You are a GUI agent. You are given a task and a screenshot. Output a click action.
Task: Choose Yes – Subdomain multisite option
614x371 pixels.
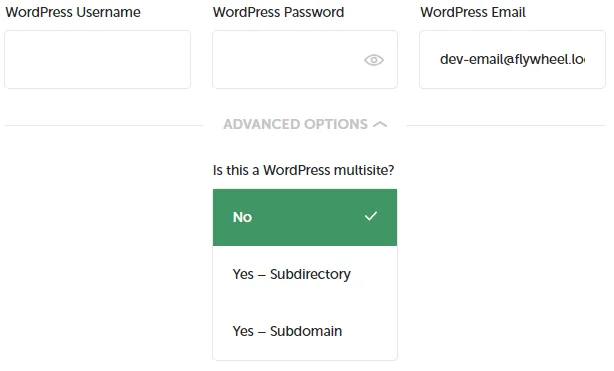coord(305,331)
